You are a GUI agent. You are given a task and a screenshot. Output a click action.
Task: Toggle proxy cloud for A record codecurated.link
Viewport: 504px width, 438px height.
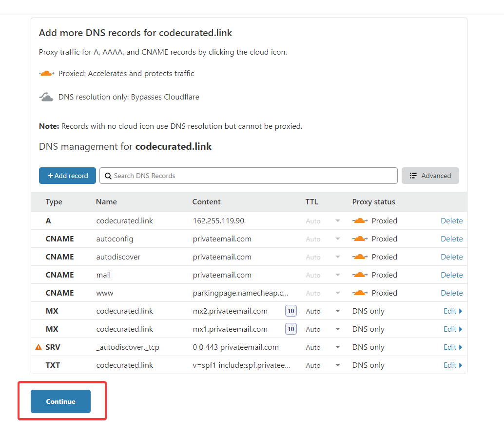(x=360, y=220)
